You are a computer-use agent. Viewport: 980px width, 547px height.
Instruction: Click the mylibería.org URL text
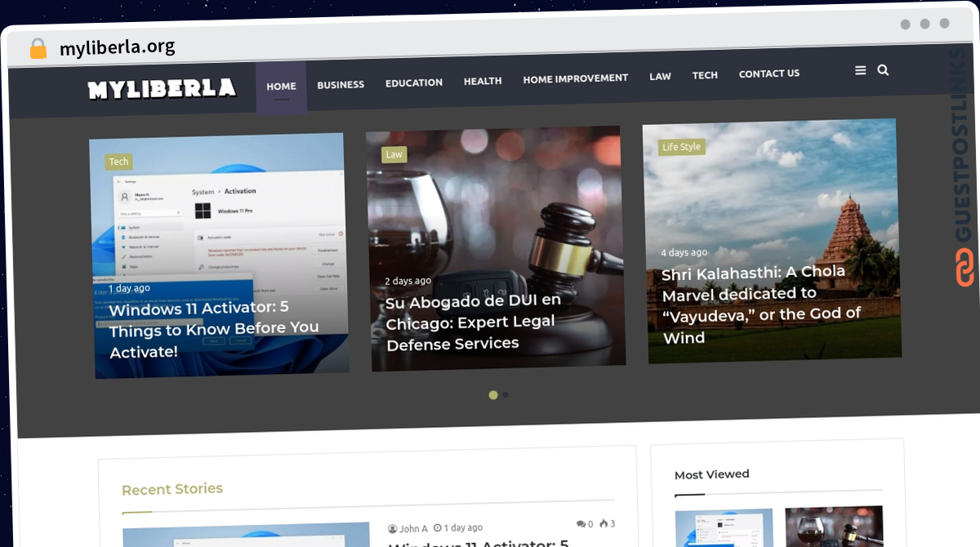118,47
